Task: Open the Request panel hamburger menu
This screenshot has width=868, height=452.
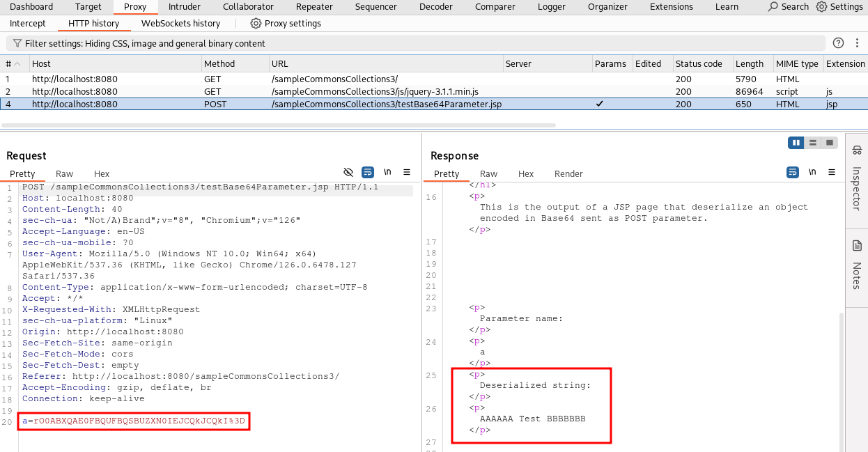Action: [407, 172]
